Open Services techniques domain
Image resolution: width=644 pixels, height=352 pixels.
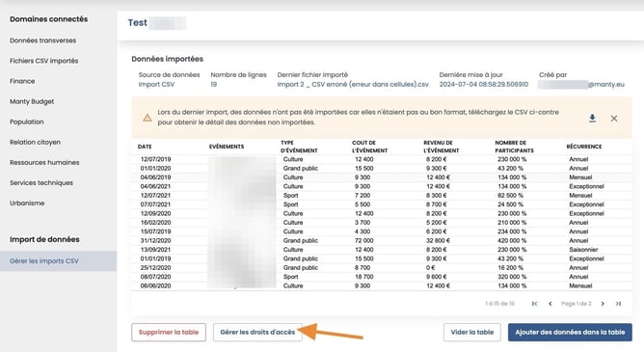pyautogui.click(x=41, y=183)
